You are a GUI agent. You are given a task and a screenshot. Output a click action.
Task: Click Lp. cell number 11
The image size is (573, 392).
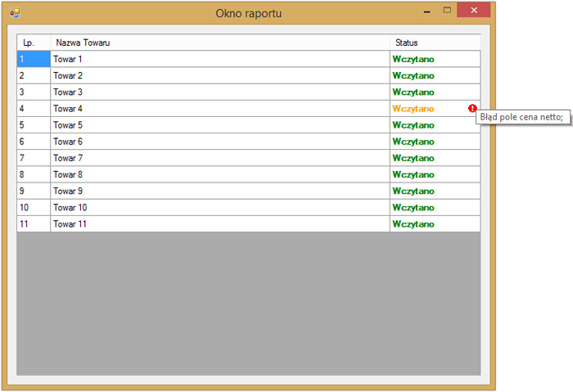click(34, 224)
